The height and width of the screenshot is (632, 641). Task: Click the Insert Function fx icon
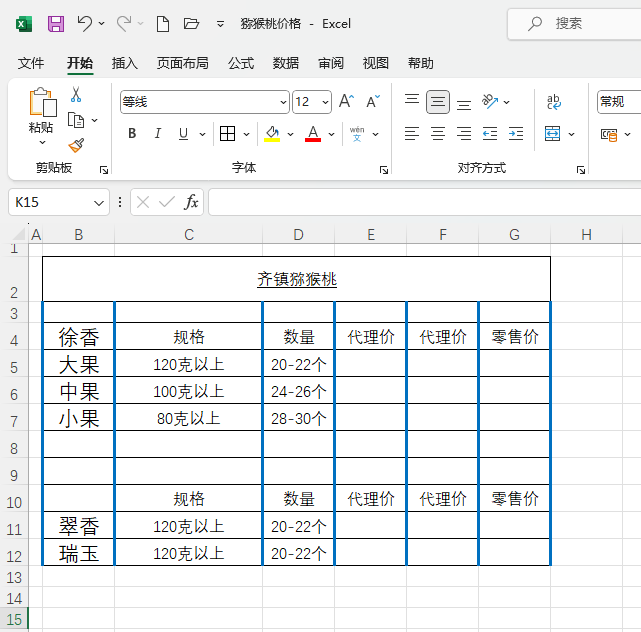[x=191, y=202]
